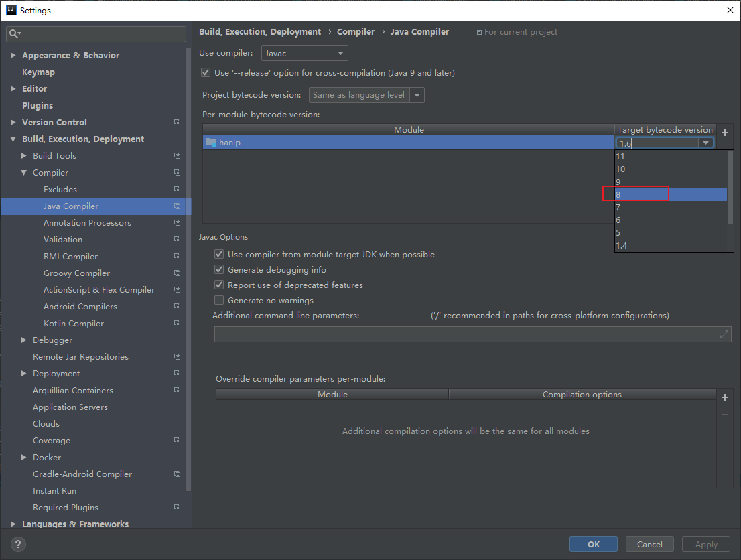Expand the Appearance & Behavior tree node
741x560 pixels.
coord(13,56)
